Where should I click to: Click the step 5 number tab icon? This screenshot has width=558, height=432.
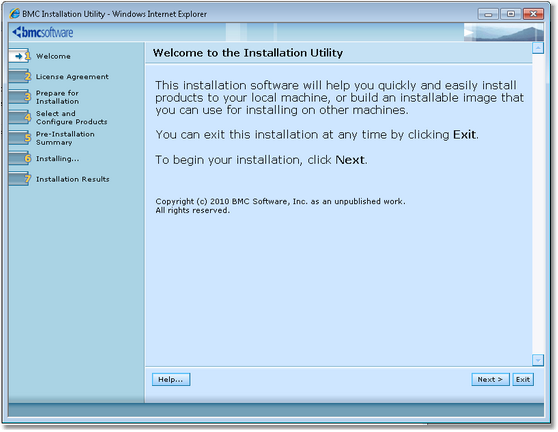pyautogui.click(x=20, y=138)
